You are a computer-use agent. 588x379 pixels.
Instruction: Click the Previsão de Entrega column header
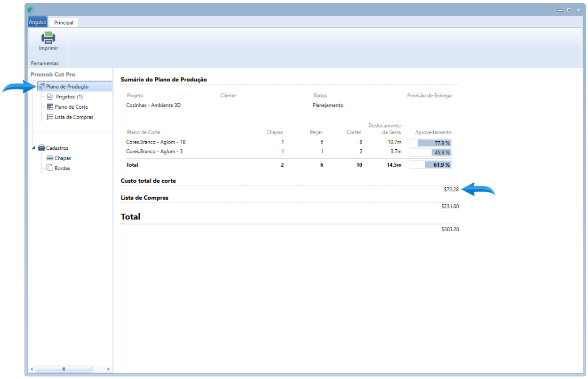tap(429, 96)
